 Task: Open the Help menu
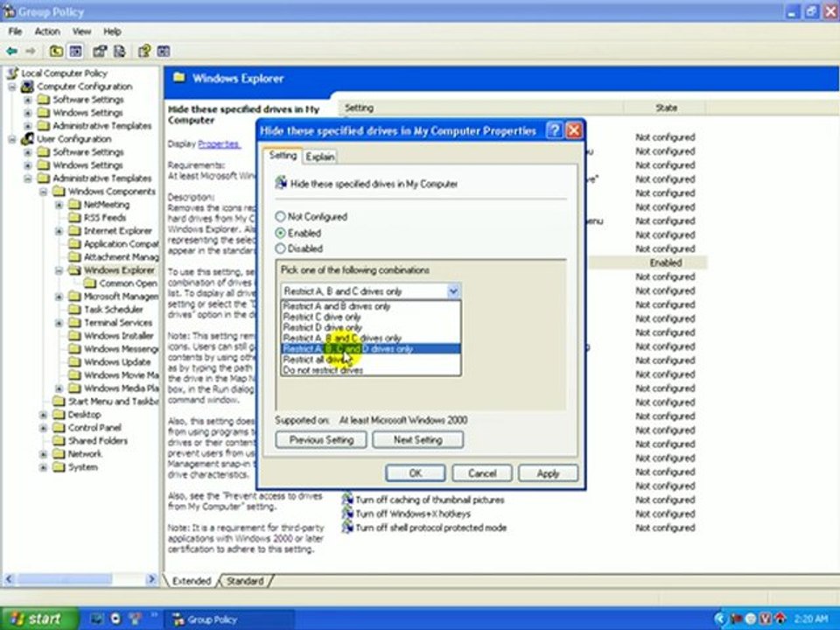click(112, 31)
